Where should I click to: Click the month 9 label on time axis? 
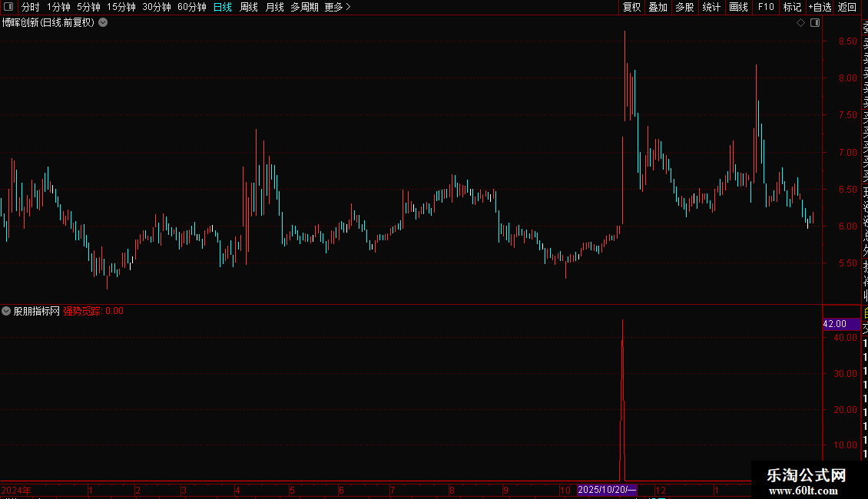pos(505,490)
